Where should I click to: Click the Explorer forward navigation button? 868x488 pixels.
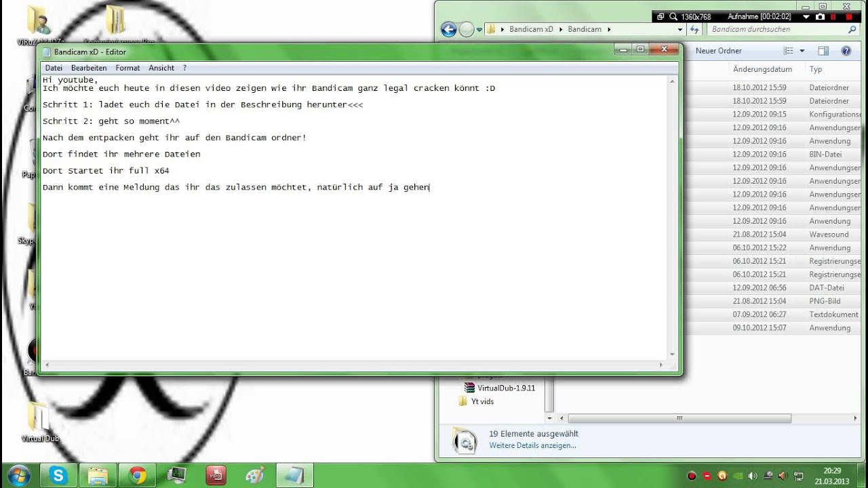467,29
